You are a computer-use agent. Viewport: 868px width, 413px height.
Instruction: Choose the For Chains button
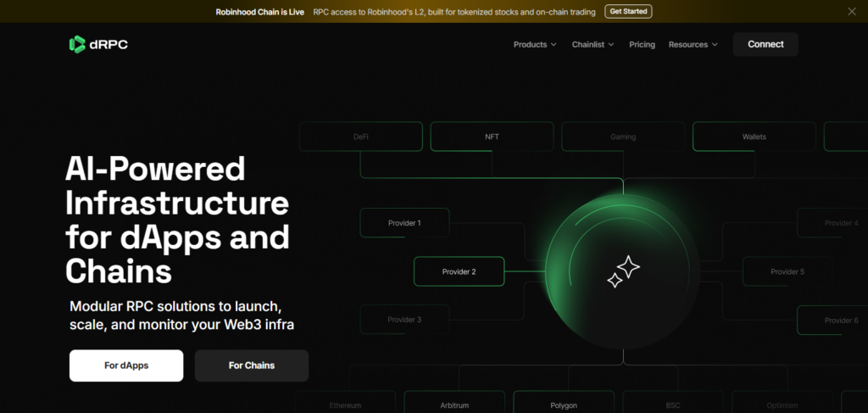point(251,366)
